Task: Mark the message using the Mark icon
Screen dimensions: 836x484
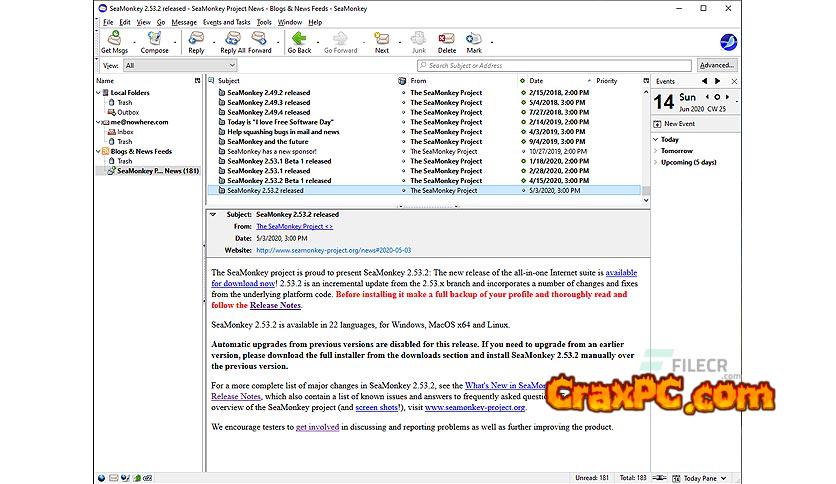Action: click(x=474, y=41)
